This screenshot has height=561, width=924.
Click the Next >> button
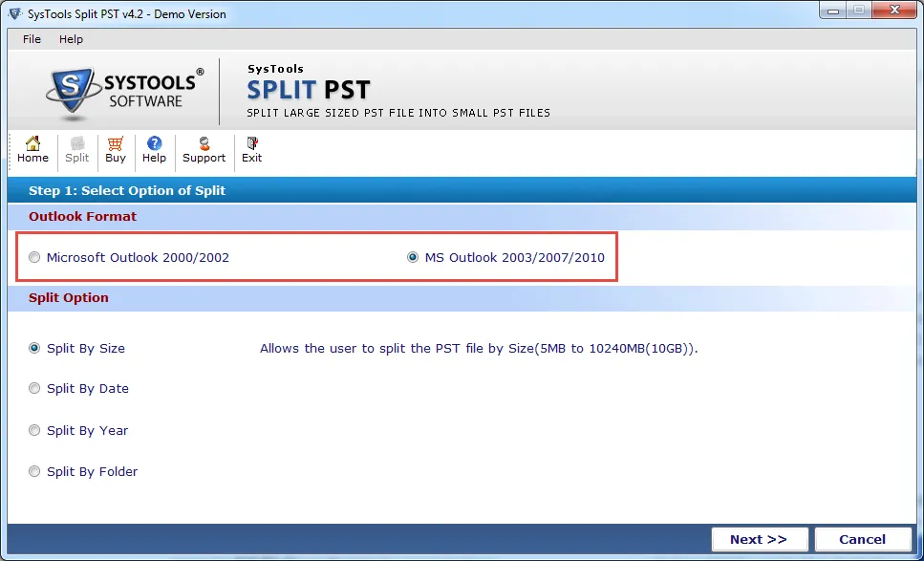click(759, 539)
